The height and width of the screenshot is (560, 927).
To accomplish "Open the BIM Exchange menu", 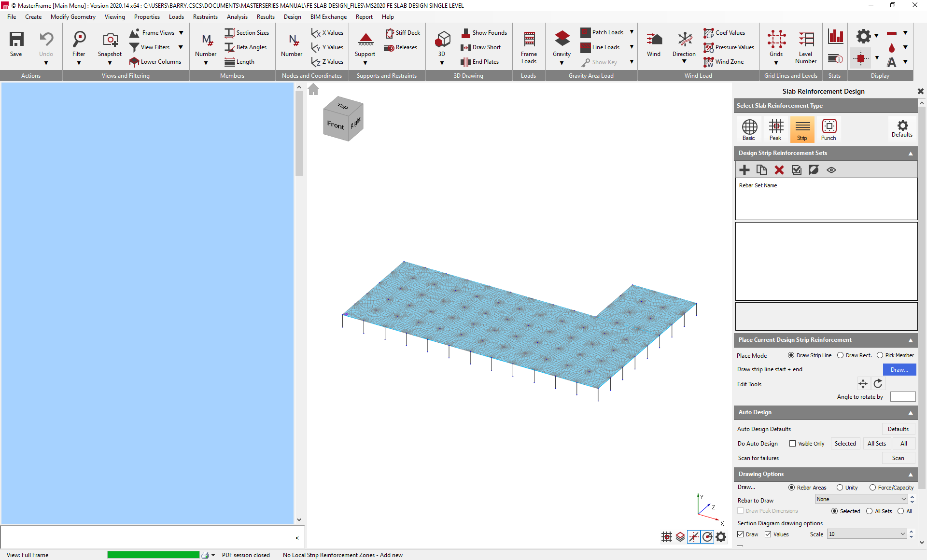I will tap(328, 17).
